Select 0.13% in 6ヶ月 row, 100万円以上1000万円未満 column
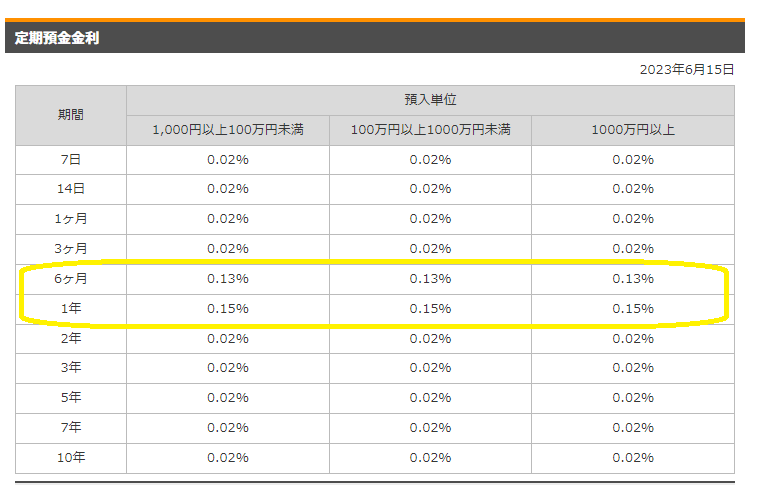The width and height of the screenshot is (757, 485). tap(430, 279)
